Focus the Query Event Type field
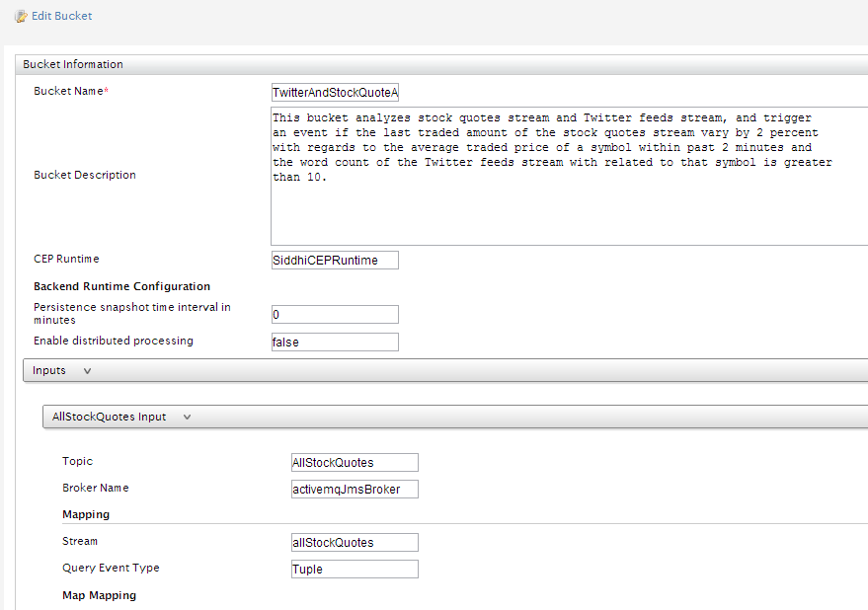The width and height of the screenshot is (868, 610). (x=355, y=570)
